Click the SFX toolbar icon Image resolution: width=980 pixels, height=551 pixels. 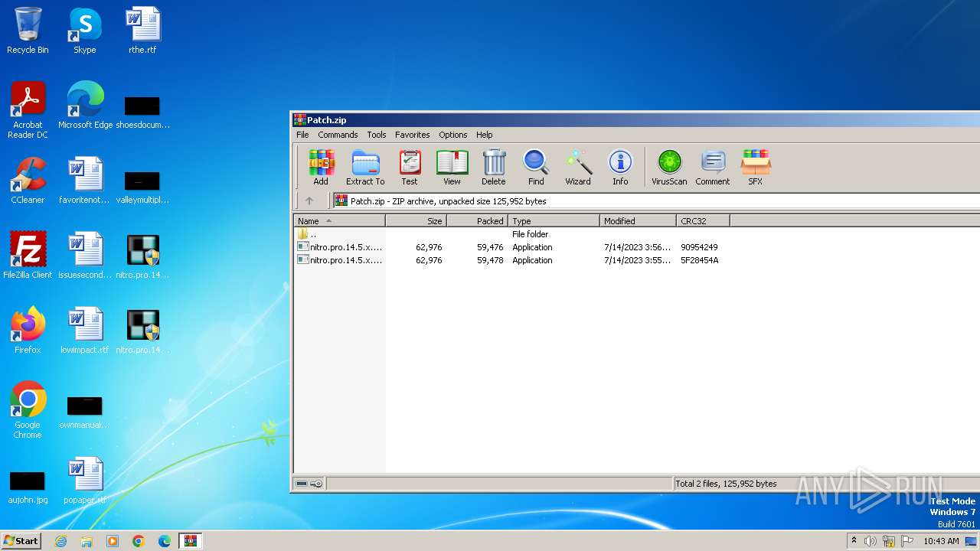(755, 168)
